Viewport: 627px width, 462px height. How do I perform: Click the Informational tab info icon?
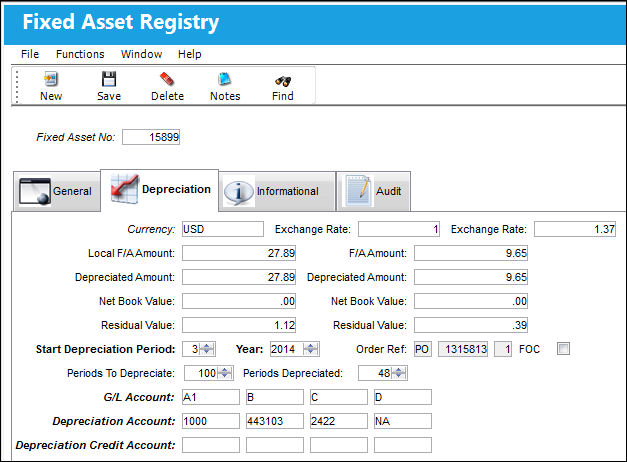[x=239, y=191]
